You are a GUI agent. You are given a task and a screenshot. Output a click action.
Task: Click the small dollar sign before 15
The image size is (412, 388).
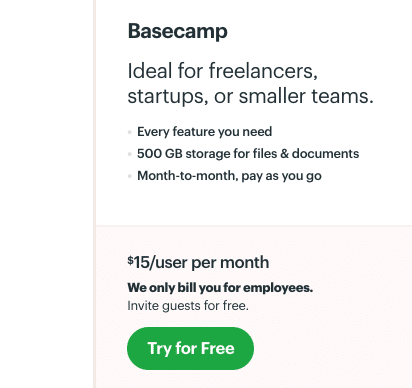(x=130, y=260)
